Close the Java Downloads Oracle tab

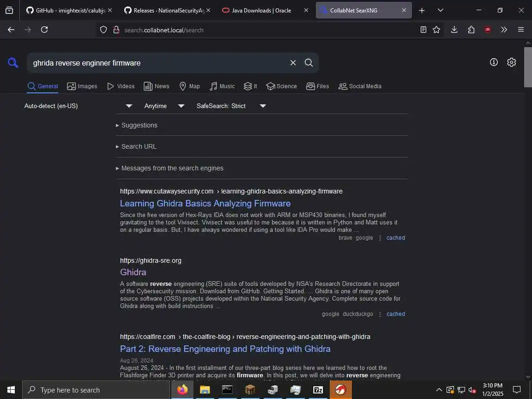pyautogui.click(x=306, y=11)
